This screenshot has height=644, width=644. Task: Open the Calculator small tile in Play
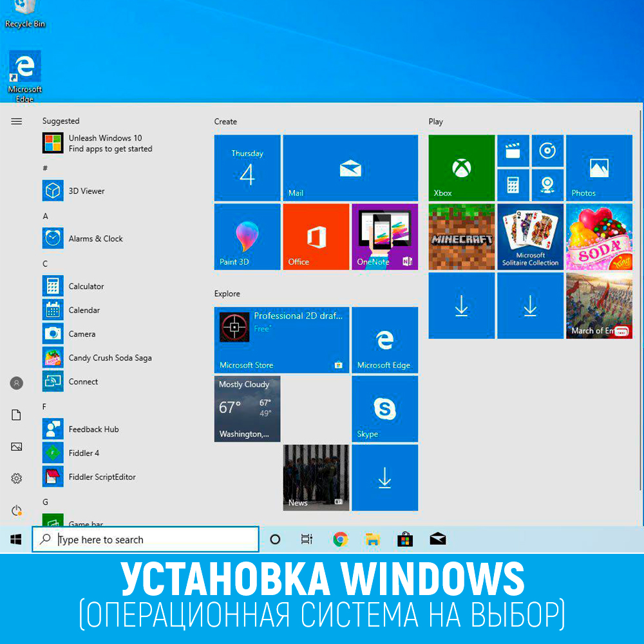click(513, 185)
